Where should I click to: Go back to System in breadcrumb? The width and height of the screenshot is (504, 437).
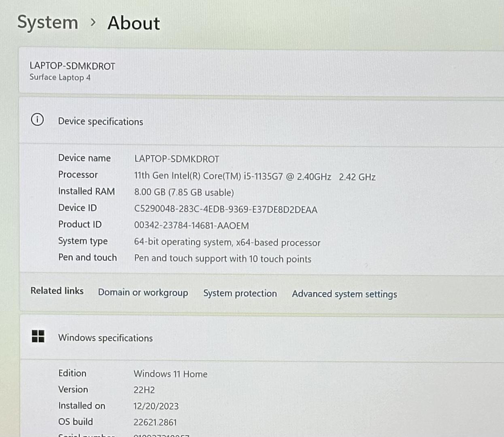(x=48, y=23)
